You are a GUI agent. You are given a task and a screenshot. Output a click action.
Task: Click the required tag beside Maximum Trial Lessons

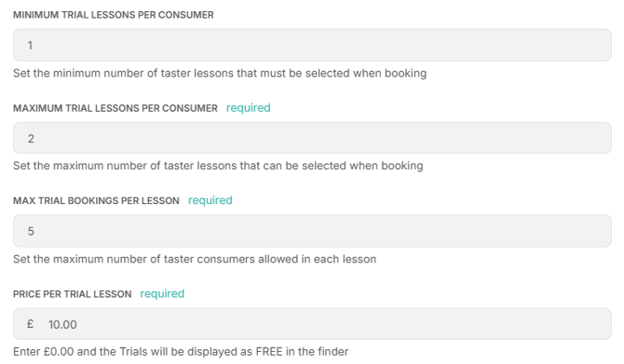point(249,108)
